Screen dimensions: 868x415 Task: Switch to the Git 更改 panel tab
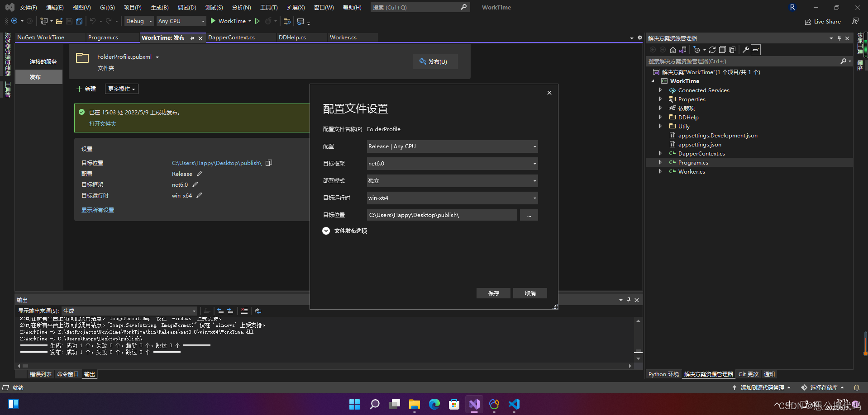[x=748, y=374]
